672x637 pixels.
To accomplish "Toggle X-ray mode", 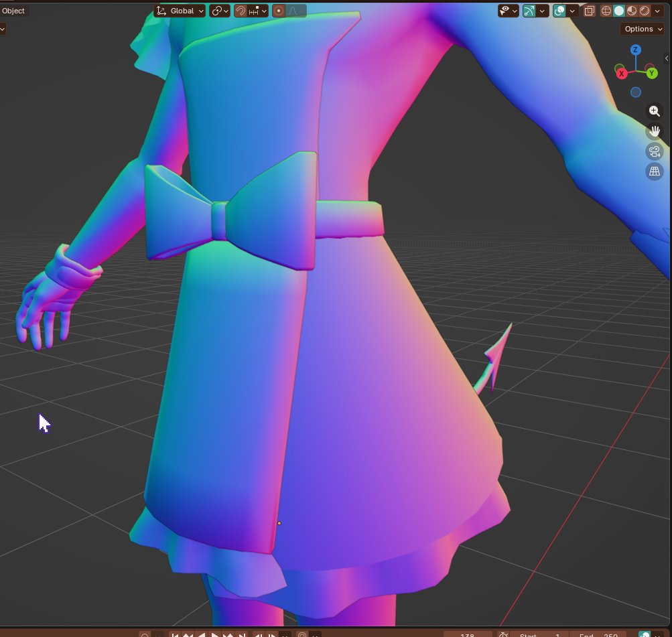I will 590,11.
